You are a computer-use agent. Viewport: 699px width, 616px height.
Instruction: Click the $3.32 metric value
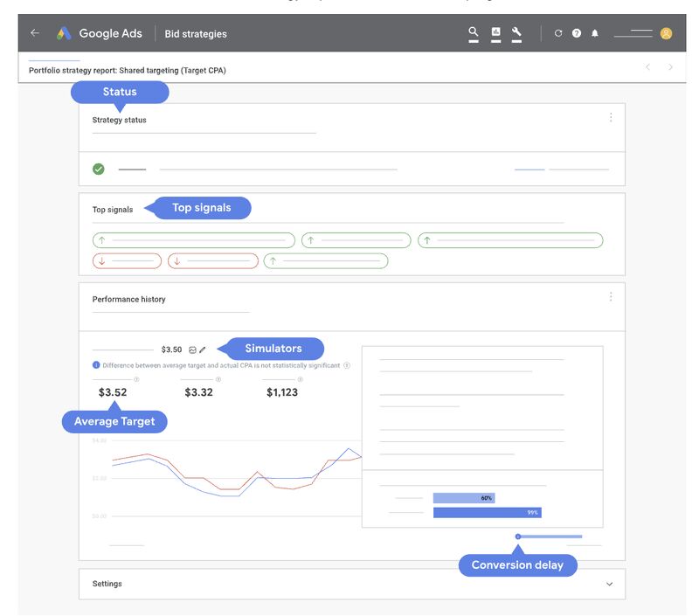(199, 392)
